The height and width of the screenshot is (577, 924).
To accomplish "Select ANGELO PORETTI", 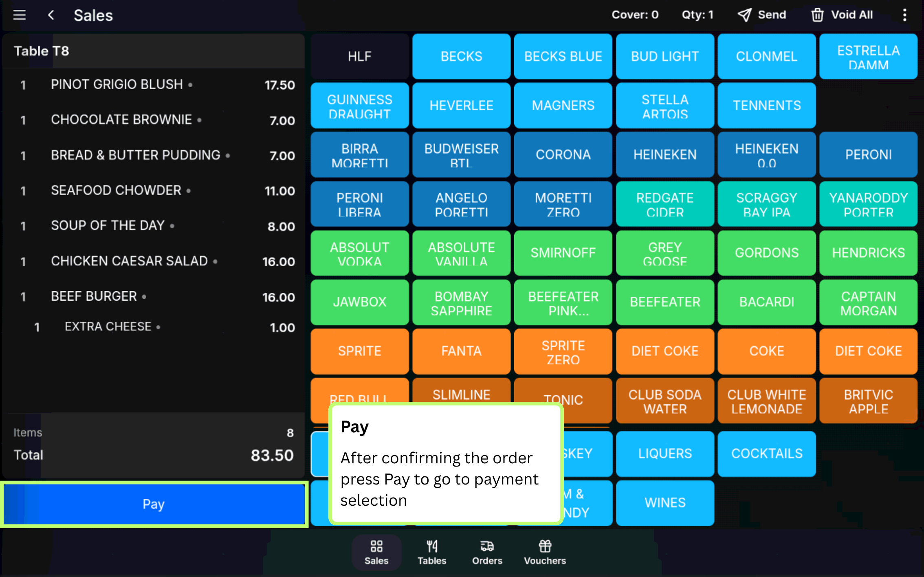I will click(x=461, y=204).
